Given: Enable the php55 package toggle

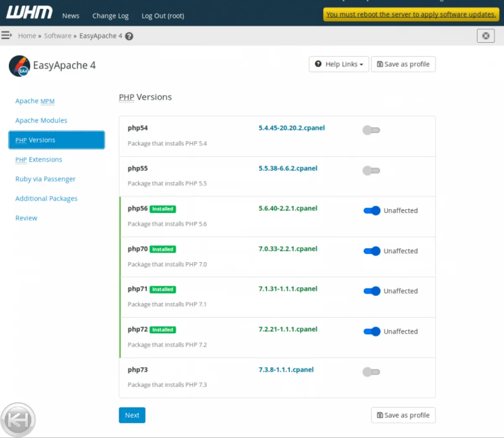Looking at the screenshot, I should [x=371, y=170].
